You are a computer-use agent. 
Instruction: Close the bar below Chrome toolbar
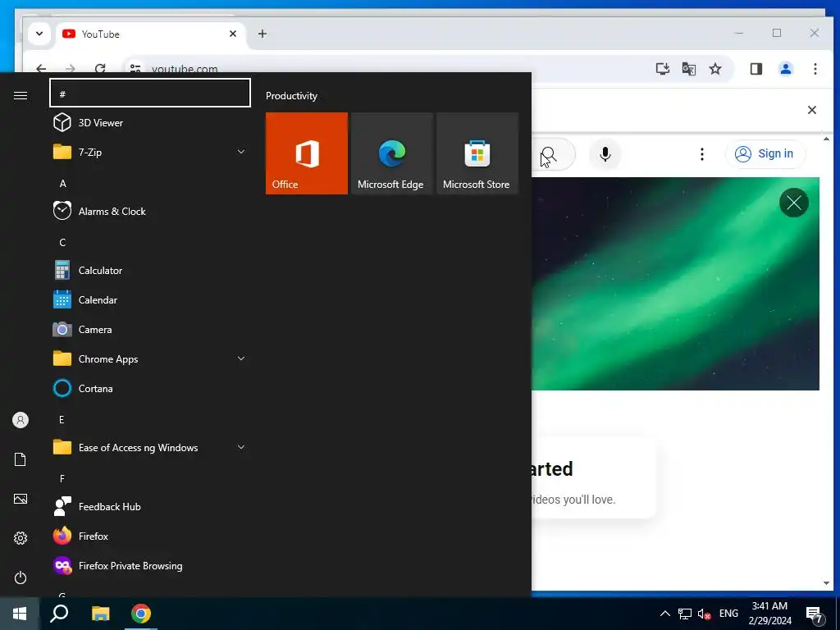(x=811, y=110)
